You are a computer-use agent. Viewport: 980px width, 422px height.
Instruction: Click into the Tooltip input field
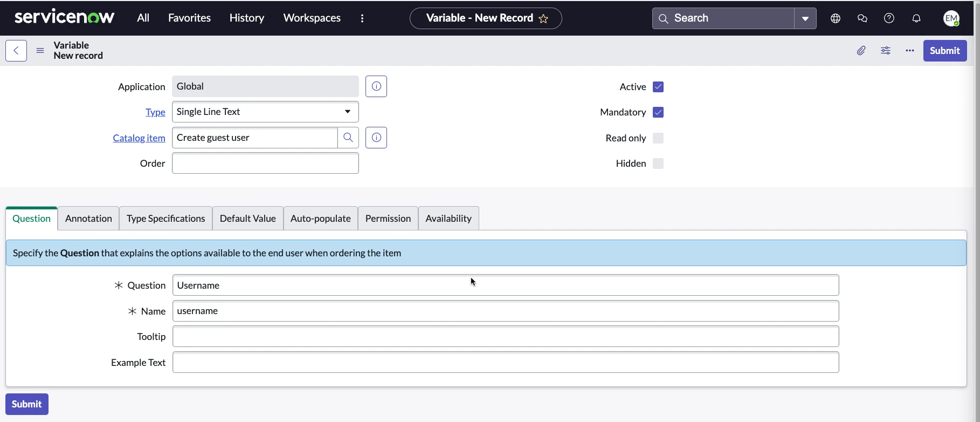click(505, 337)
